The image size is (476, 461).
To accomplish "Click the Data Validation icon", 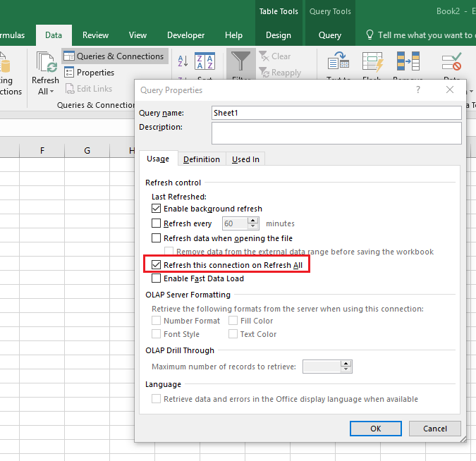I will pyautogui.click(x=452, y=61).
